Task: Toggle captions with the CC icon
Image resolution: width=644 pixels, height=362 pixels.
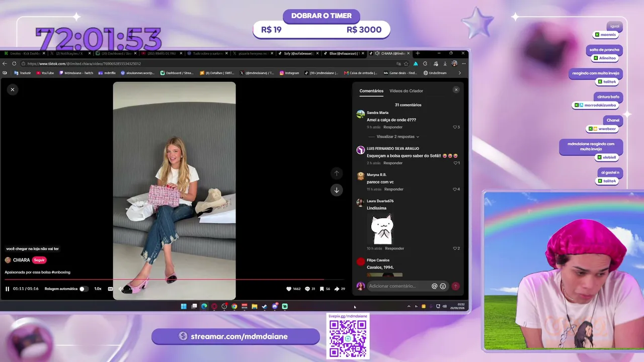Action: [x=111, y=289]
